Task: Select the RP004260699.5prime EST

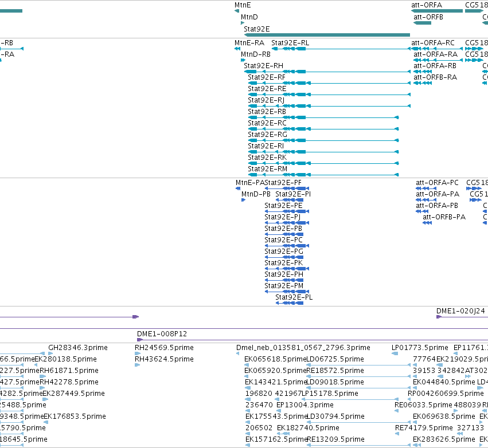Action: [x=410, y=399]
